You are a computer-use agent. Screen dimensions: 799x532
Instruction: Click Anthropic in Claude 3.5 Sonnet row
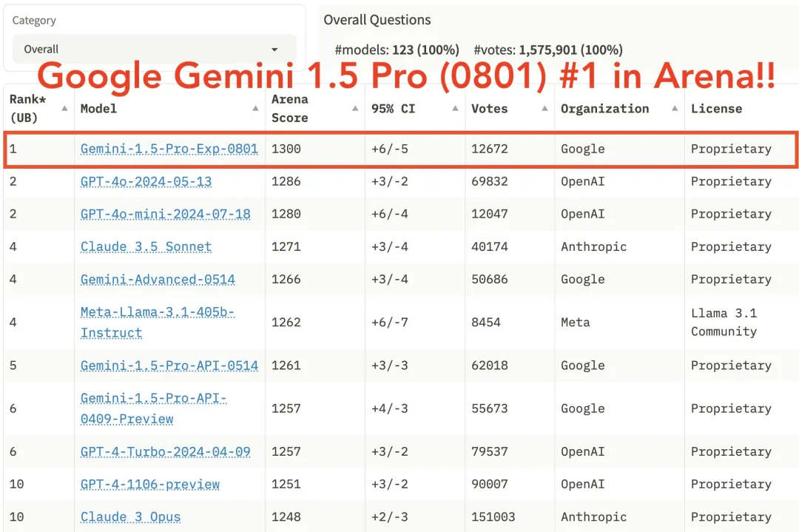pos(593,246)
